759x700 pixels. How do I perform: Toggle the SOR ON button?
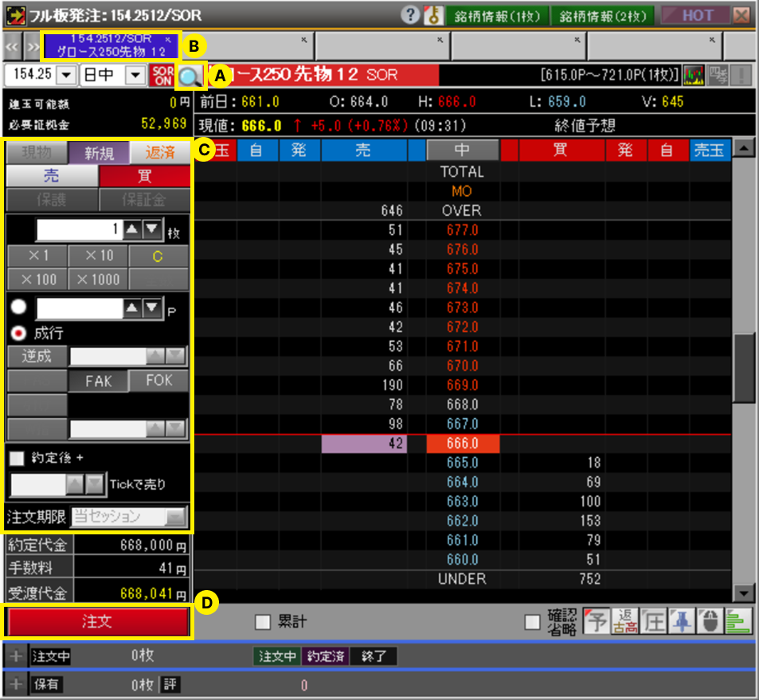click(162, 76)
